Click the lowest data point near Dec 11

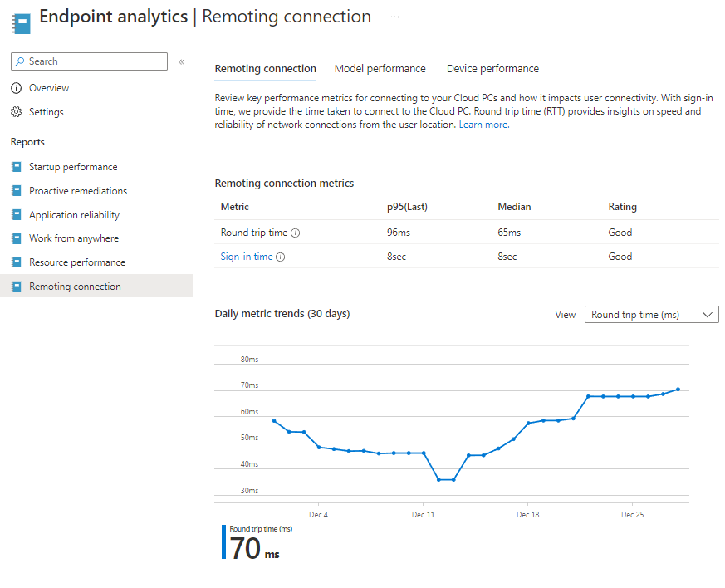tap(438, 480)
